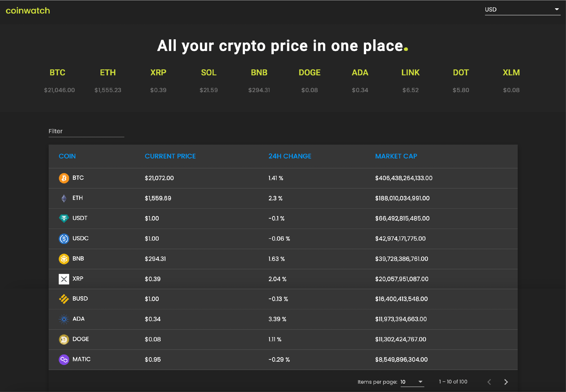Viewport: 566px width, 392px height.
Task: Sort by MARKET CAP column header
Action: (396, 156)
